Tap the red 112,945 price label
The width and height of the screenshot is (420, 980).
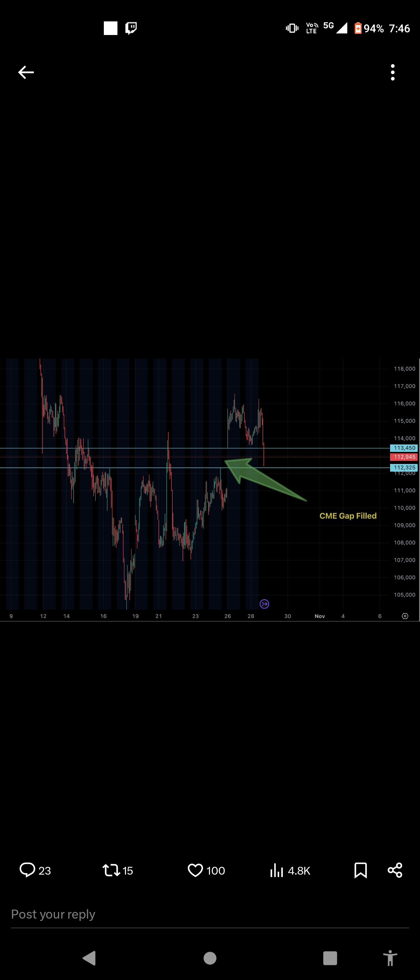(404, 457)
